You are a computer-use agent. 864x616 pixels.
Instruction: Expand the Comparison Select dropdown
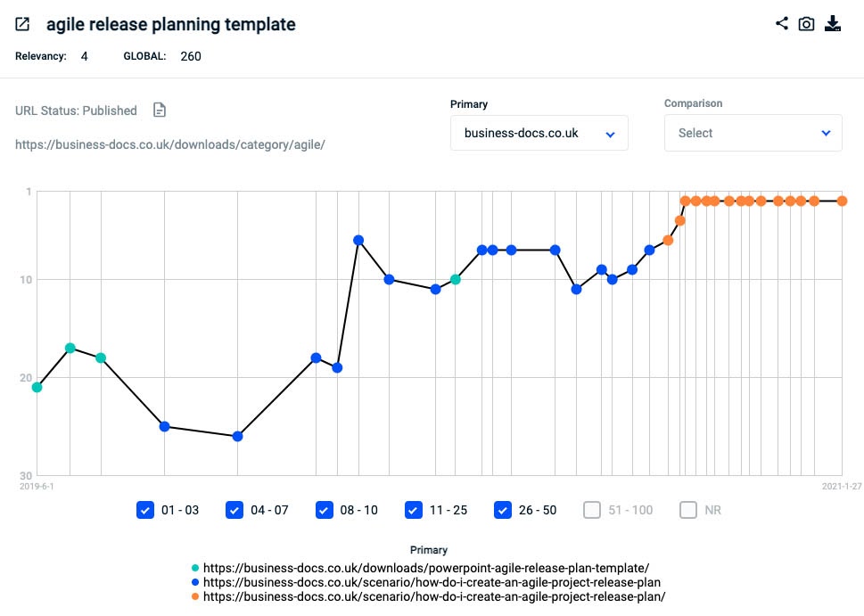pos(753,133)
